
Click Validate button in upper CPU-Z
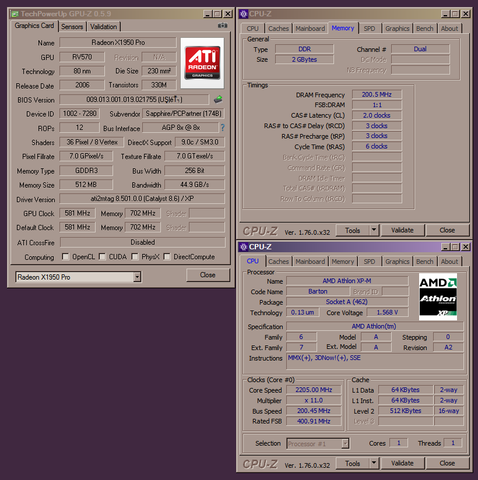(x=402, y=230)
